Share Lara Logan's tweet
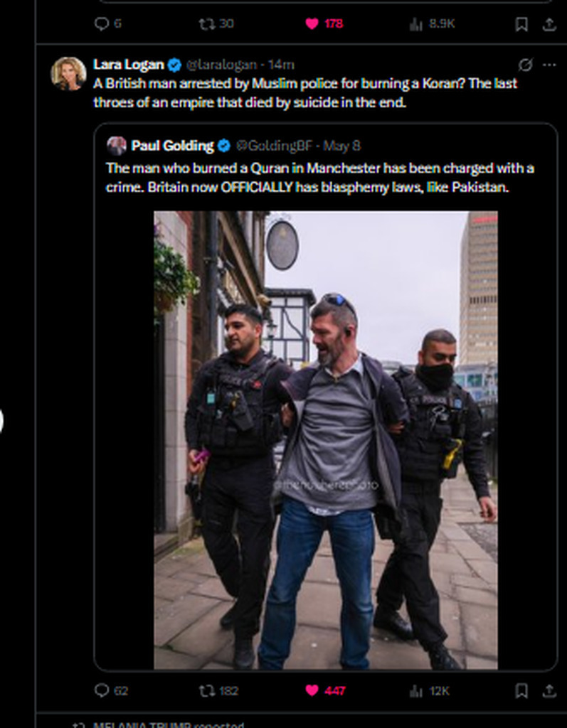 549,690
